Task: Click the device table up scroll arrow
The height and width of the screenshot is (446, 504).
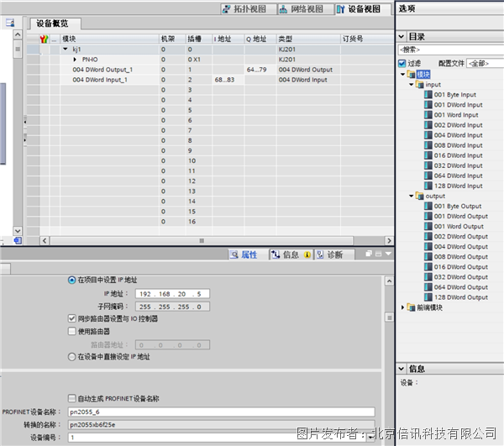Action: (x=18, y=34)
